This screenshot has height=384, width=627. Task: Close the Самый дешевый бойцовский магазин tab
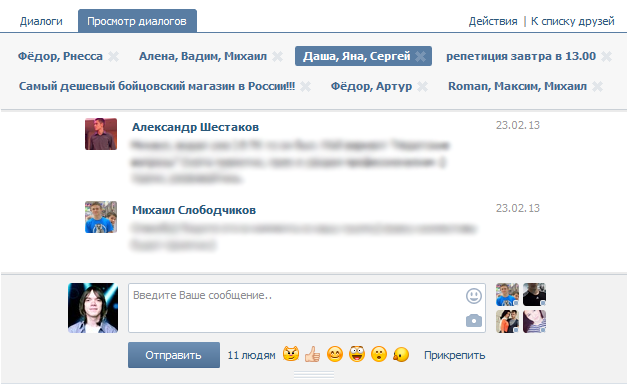(x=306, y=86)
